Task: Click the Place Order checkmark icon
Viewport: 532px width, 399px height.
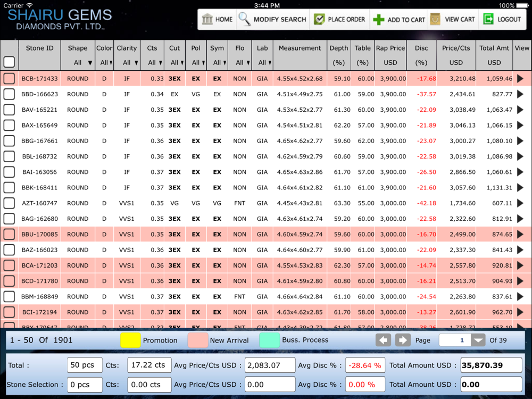Action: 319,19
